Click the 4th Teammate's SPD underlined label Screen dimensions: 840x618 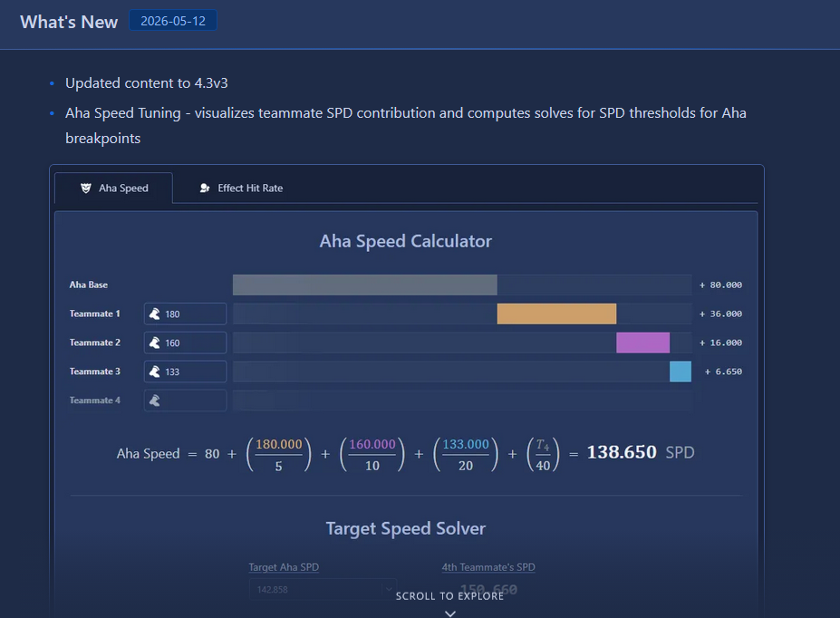coord(488,567)
